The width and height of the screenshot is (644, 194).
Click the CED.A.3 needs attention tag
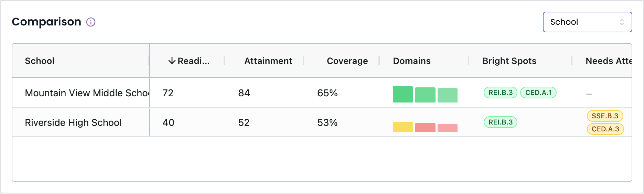pyautogui.click(x=605, y=129)
